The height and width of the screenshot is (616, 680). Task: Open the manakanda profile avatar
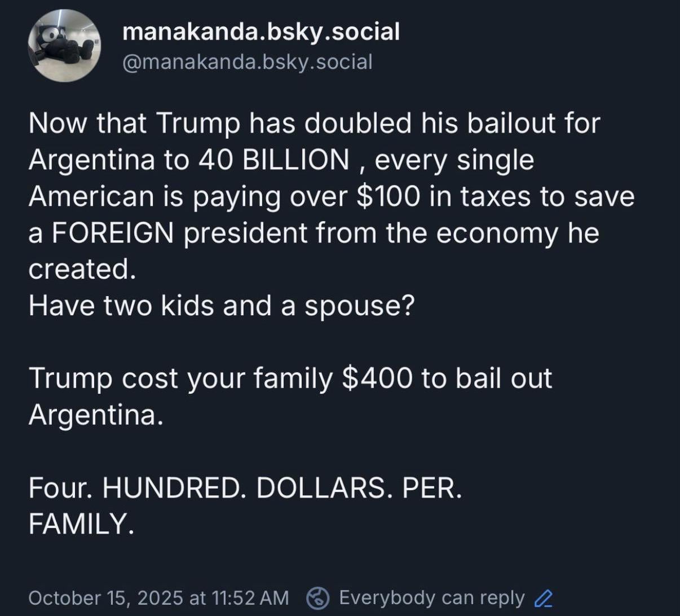(64, 46)
